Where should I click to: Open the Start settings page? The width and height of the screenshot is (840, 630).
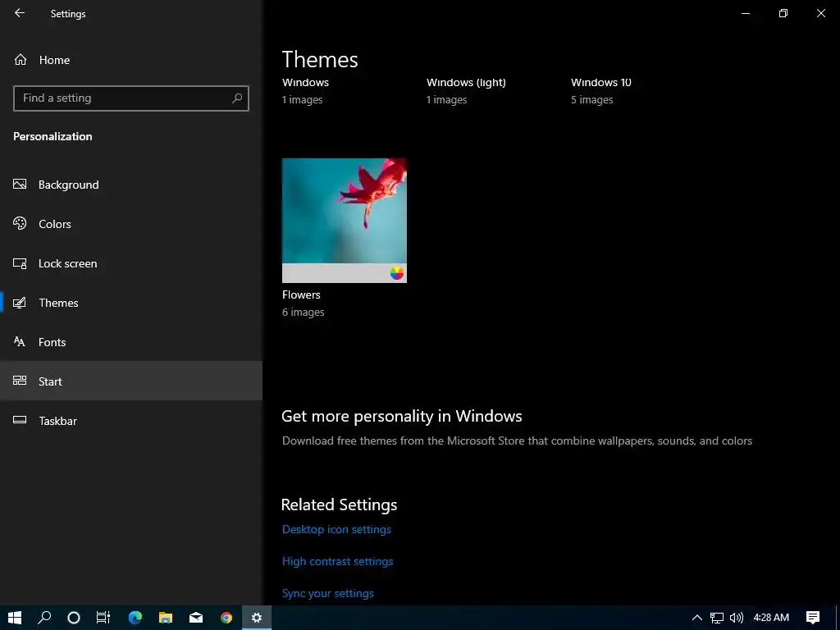[x=131, y=381]
